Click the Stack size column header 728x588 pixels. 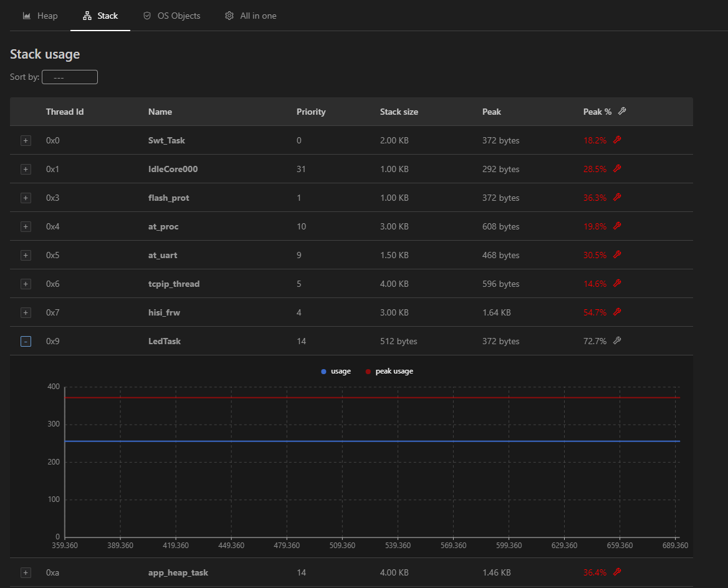click(399, 112)
